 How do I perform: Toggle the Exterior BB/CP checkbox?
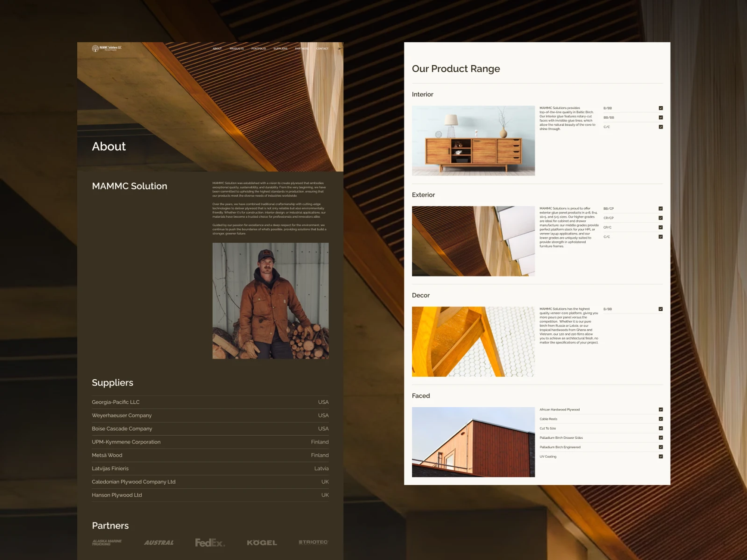point(661,209)
